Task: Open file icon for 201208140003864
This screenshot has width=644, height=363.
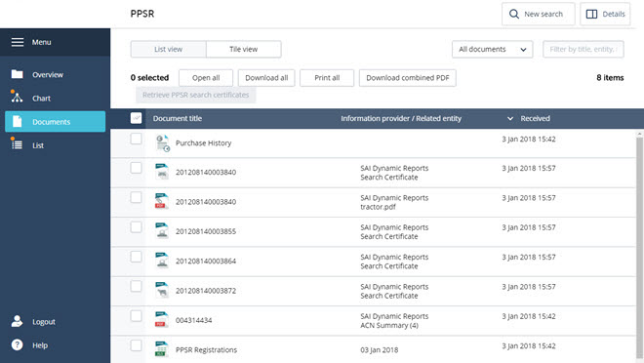Action: [162, 261]
